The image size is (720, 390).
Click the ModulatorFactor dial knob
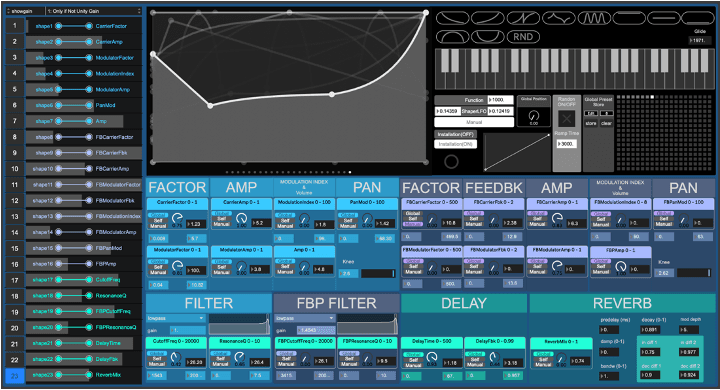177,266
